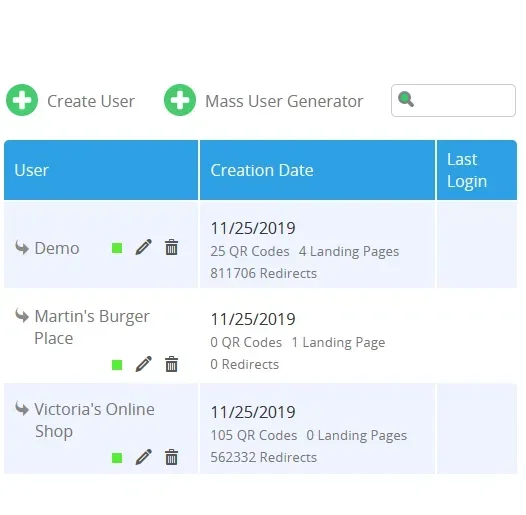Sort table by Creation Date column header
The width and height of the screenshot is (526, 515).
(x=262, y=170)
